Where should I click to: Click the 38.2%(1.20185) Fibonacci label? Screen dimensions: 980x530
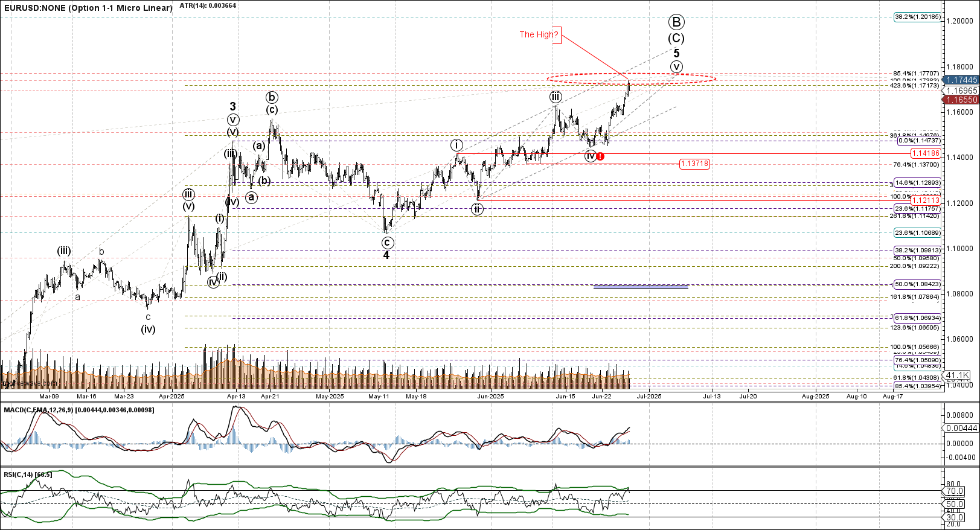tap(917, 17)
